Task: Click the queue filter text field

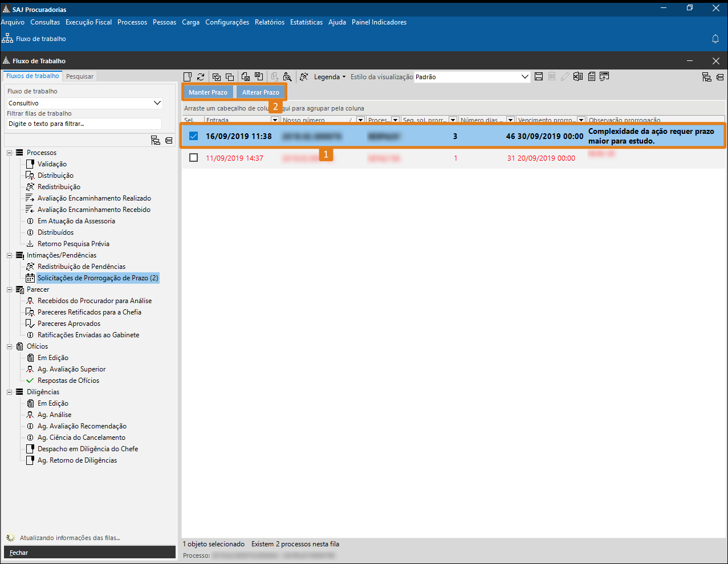Action: click(x=84, y=124)
